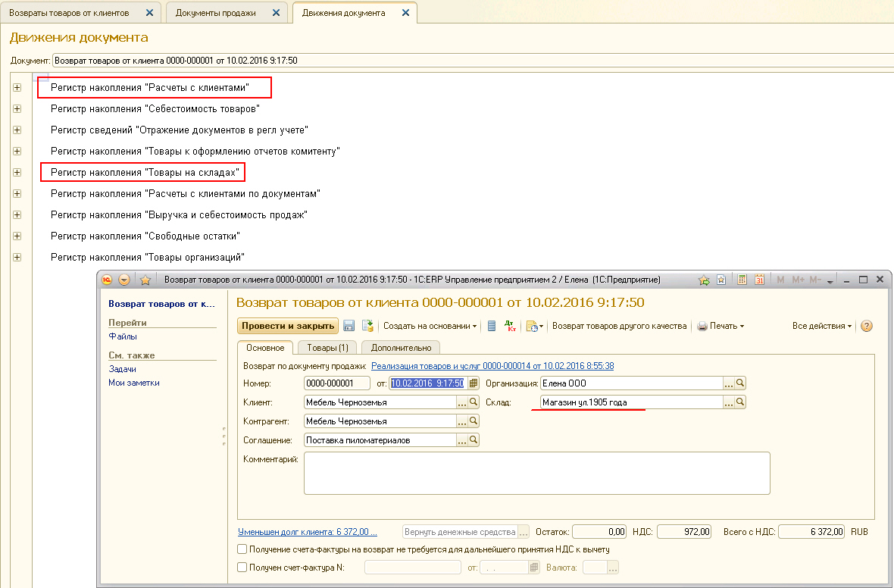Open the 'Печать' dropdown menu

click(x=721, y=326)
